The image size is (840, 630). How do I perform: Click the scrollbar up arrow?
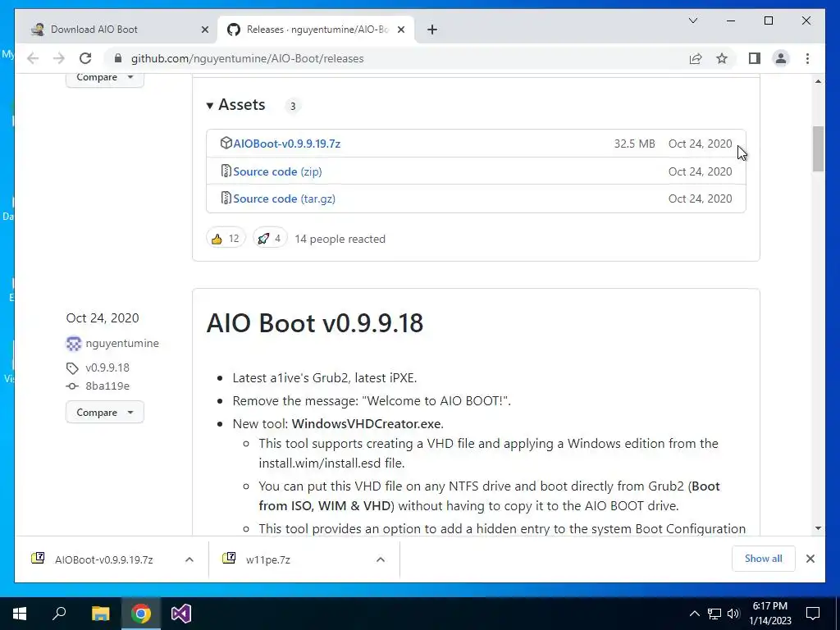point(818,81)
